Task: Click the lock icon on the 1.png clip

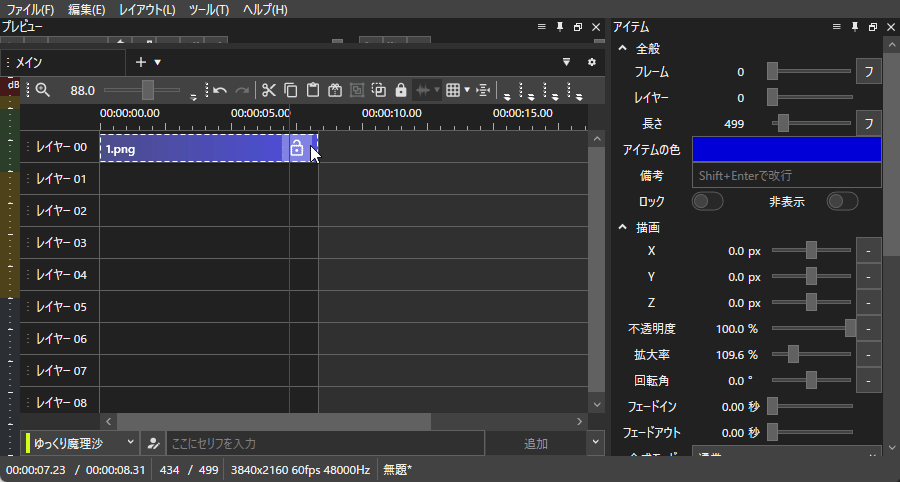Action: [297, 148]
